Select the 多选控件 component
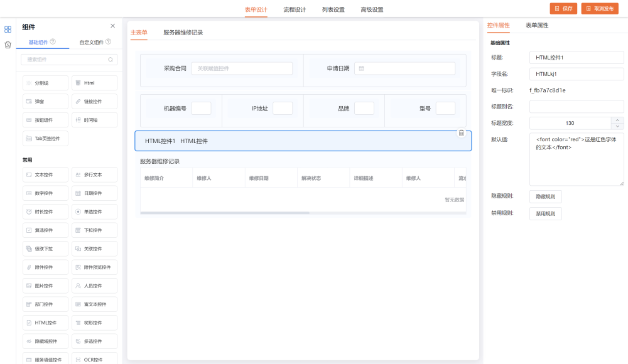 pos(94,341)
